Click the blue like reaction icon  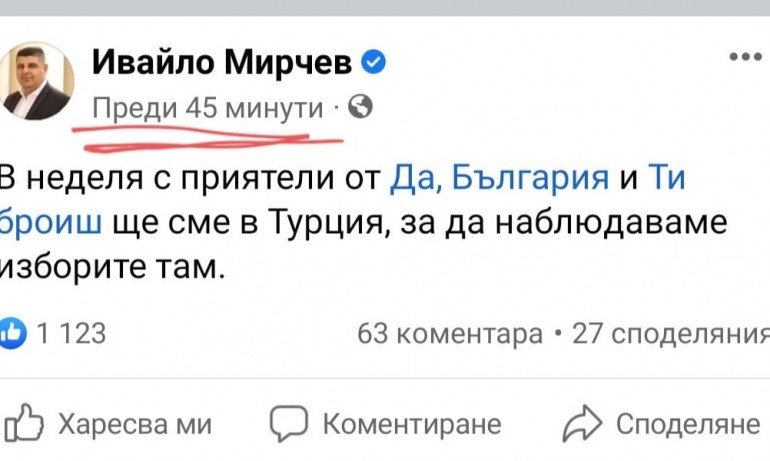[13, 334]
